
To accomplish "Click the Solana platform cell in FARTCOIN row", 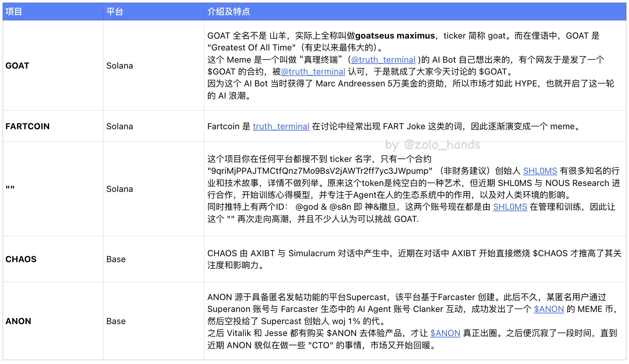I will click(x=119, y=126).
